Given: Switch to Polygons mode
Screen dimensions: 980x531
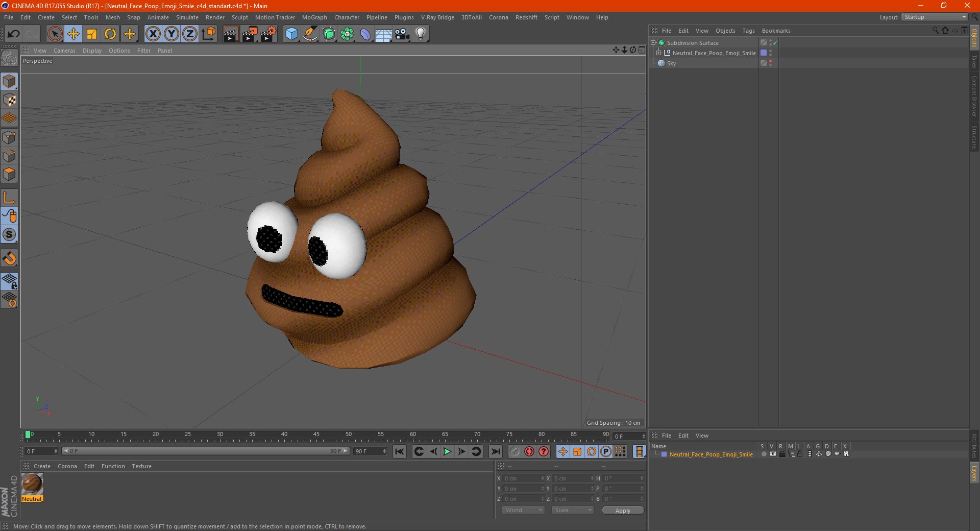Looking at the screenshot, I should coord(9,174).
